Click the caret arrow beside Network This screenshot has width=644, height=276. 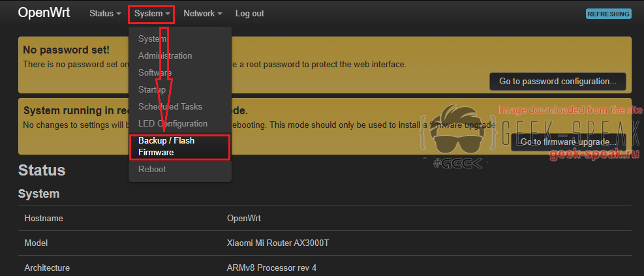click(x=220, y=14)
